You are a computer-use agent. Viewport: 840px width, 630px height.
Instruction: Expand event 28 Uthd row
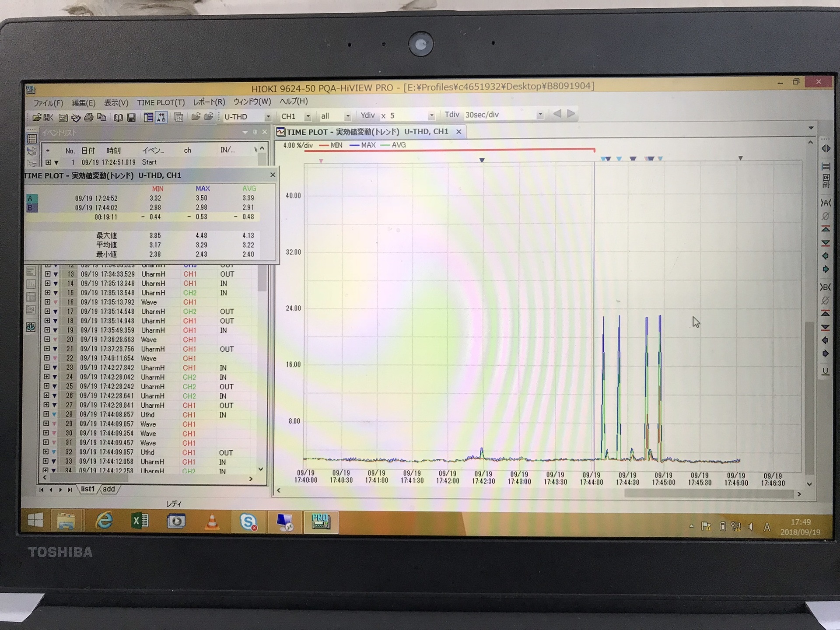(x=46, y=414)
